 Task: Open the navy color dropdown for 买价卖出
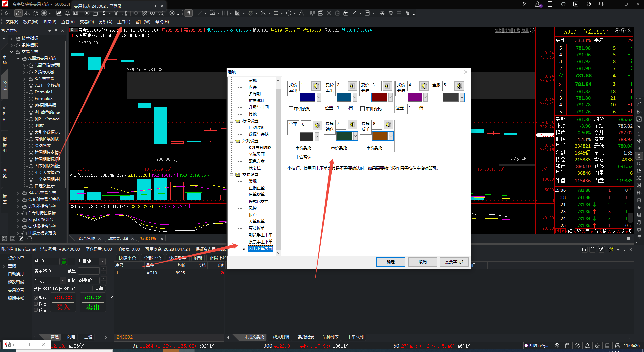click(x=319, y=97)
